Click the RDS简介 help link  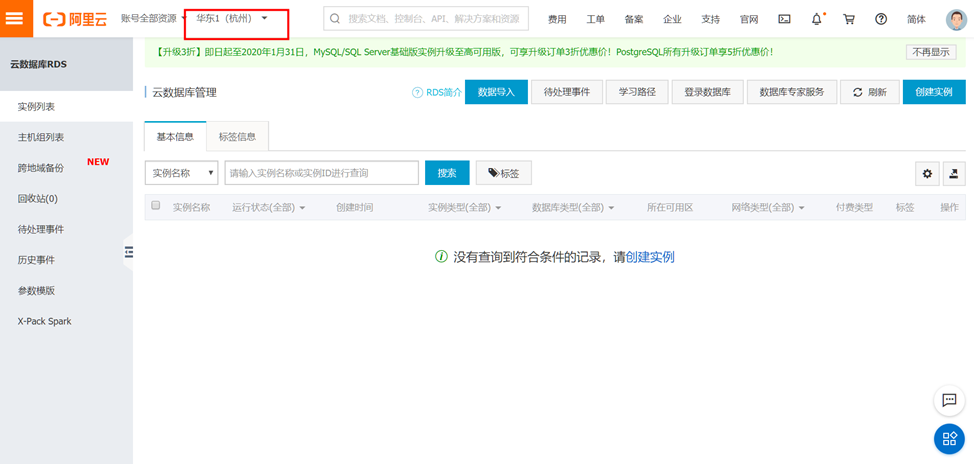(x=437, y=93)
